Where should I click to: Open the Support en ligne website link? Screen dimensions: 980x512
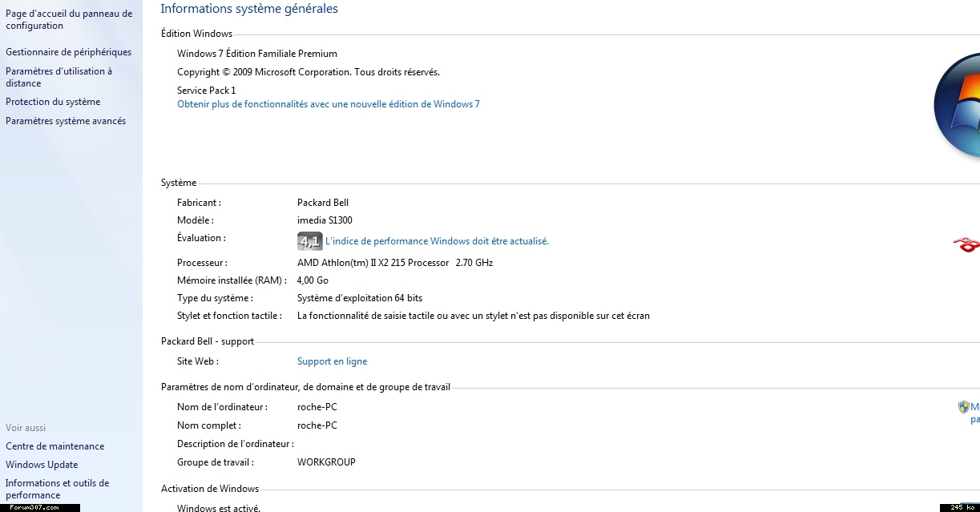332,361
